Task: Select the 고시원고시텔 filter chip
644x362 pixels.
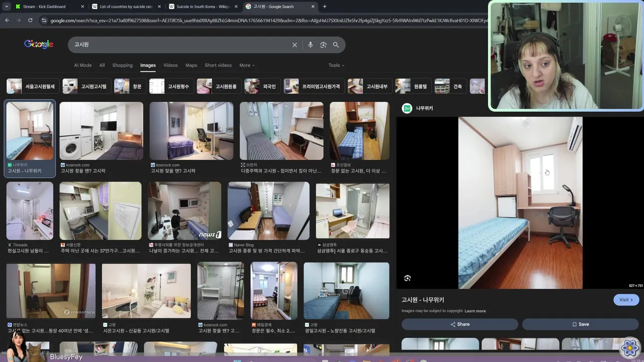Action: tap(86, 86)
